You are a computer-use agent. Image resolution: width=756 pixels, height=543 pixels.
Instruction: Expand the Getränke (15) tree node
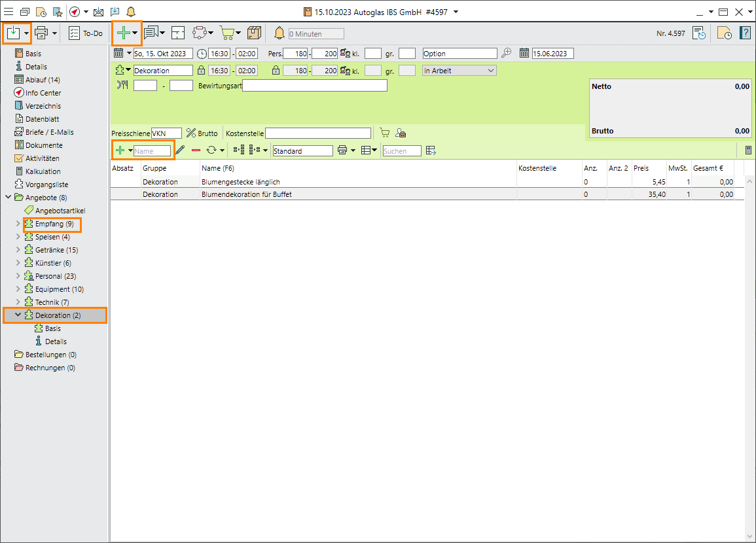[18, 250]
